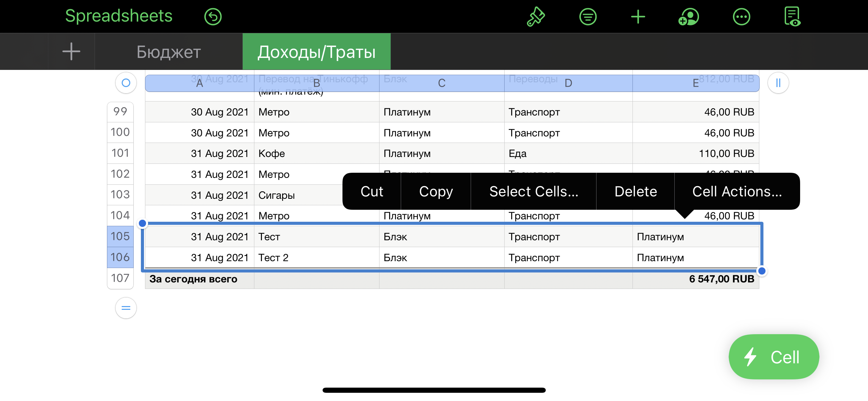Open Select Cells… submenu
This screenshot has width=868, height=401.
533,191
